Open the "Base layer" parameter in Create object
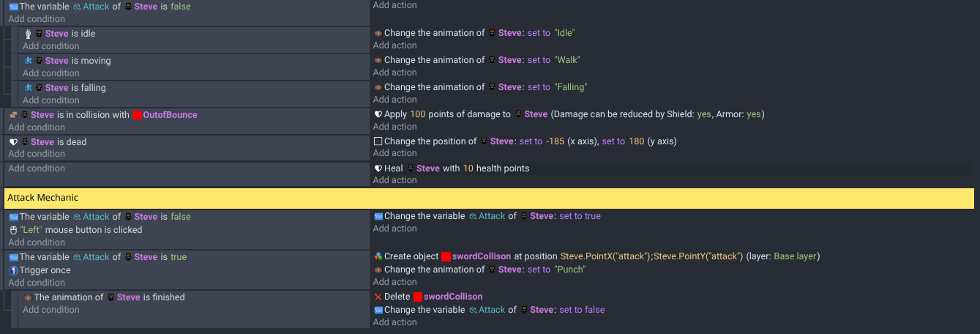Viewport: 980px width, 334px height. [x=795, y=256]
